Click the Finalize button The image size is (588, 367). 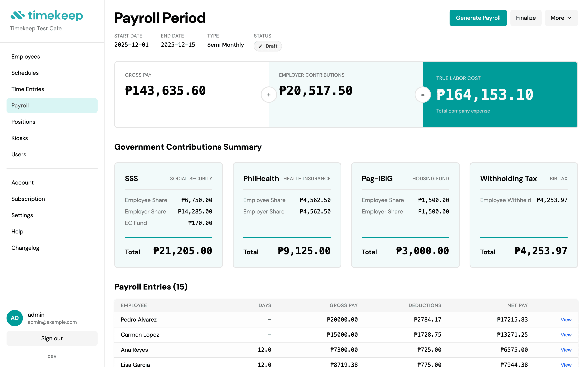click(526, 18)
